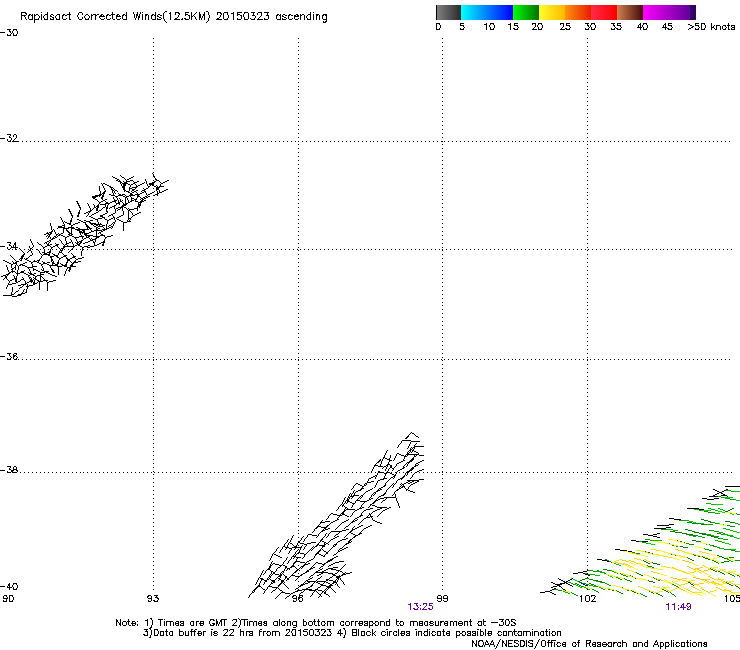Screen dimensions: 740x650
Task: Click the longitude label 90
Action: click(x=8, y=599)
